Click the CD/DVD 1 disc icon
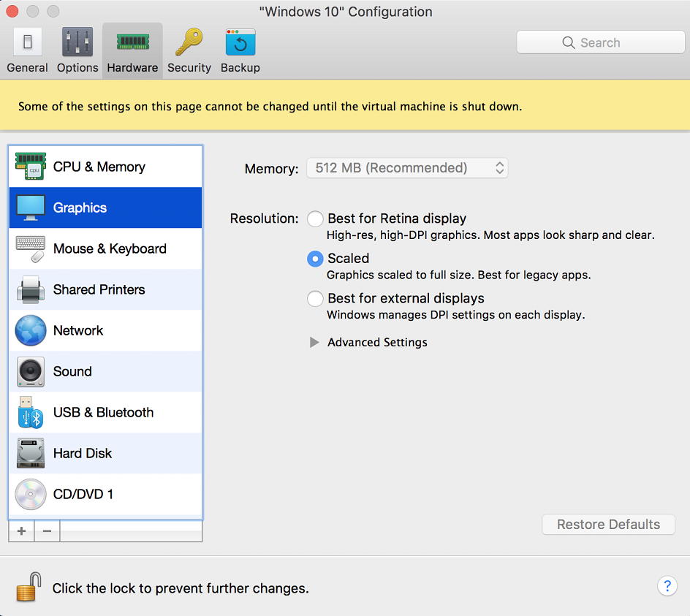Image resolution: width=690 pixels, height=616 pixels. tap(31, 494)
